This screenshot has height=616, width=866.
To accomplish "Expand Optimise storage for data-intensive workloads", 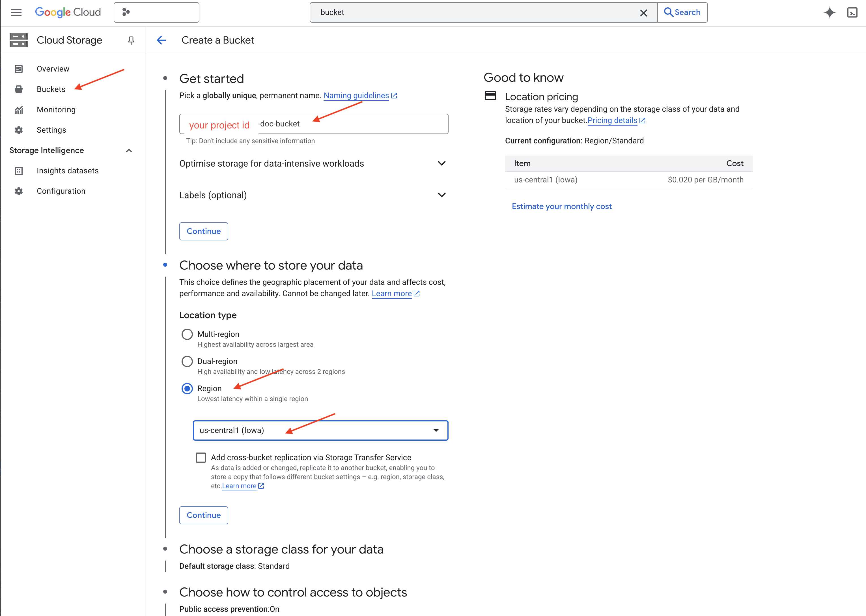I will pos(441,163).
